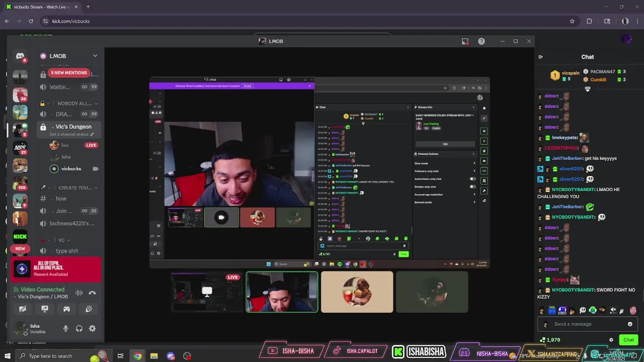Select user Isha in voice channel list
The width and height of the screenshot is (644, 362).
click(x=66, y=157)
